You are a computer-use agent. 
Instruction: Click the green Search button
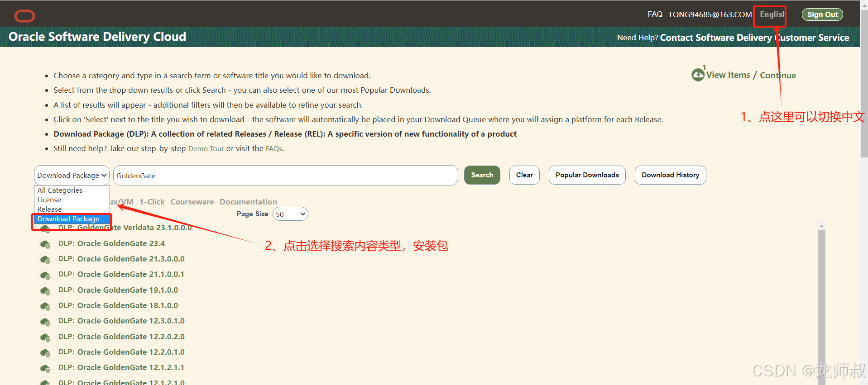pos(482,175)
